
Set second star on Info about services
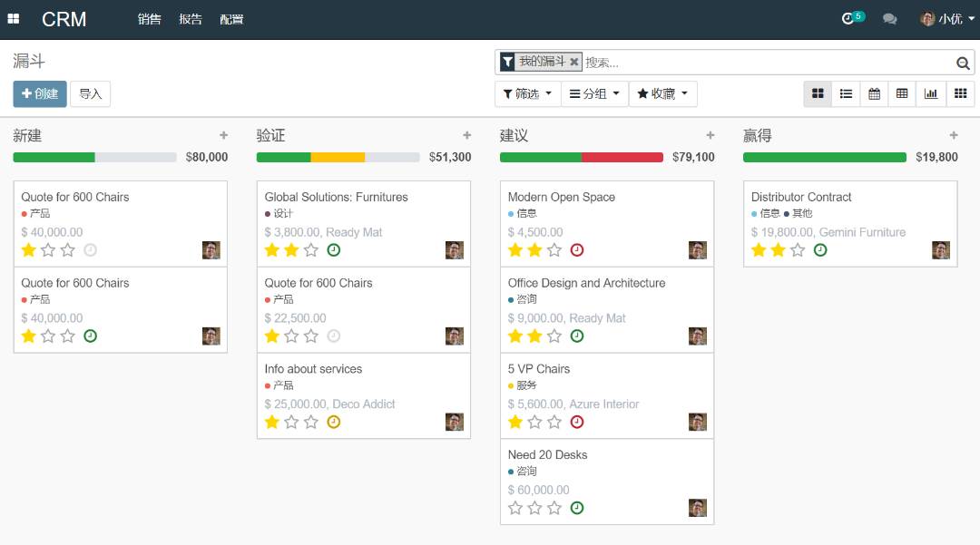[291, 422]
